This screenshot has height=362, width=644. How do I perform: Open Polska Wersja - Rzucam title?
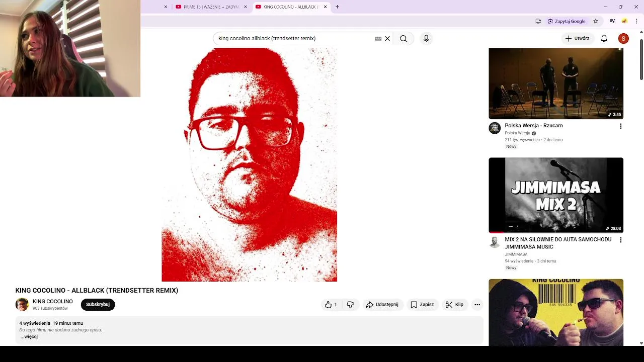point(534,126)
